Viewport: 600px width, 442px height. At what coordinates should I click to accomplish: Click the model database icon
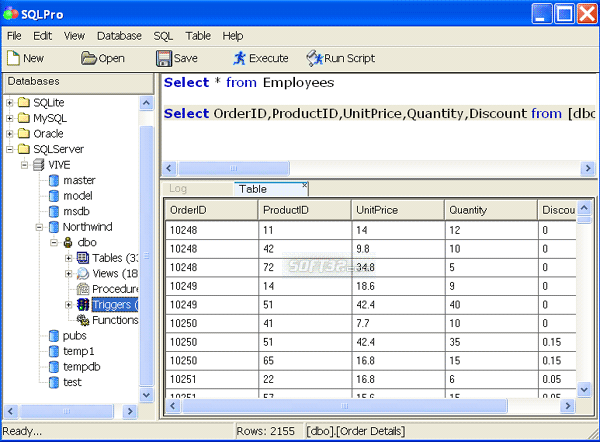[54, 196]
